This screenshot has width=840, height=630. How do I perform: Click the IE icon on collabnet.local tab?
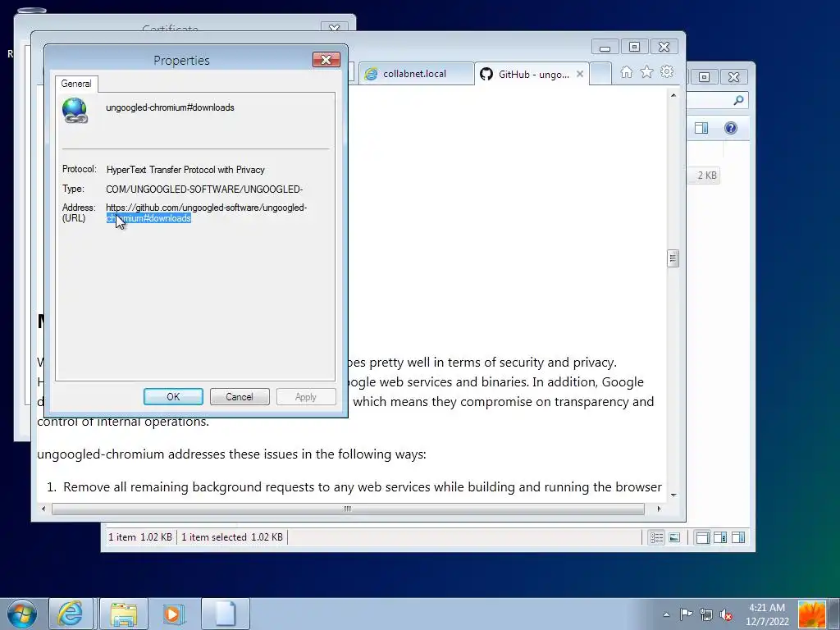tap(371, 74)
